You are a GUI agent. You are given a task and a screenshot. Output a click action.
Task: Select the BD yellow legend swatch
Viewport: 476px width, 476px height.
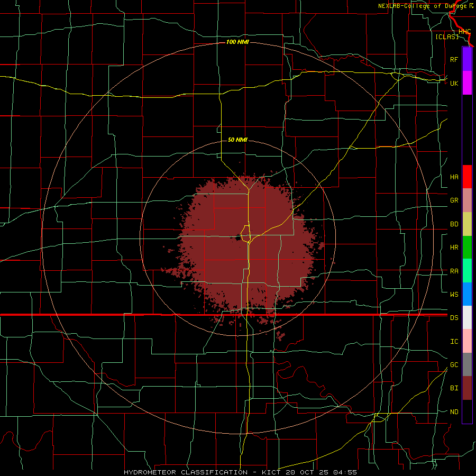point(467,224)
